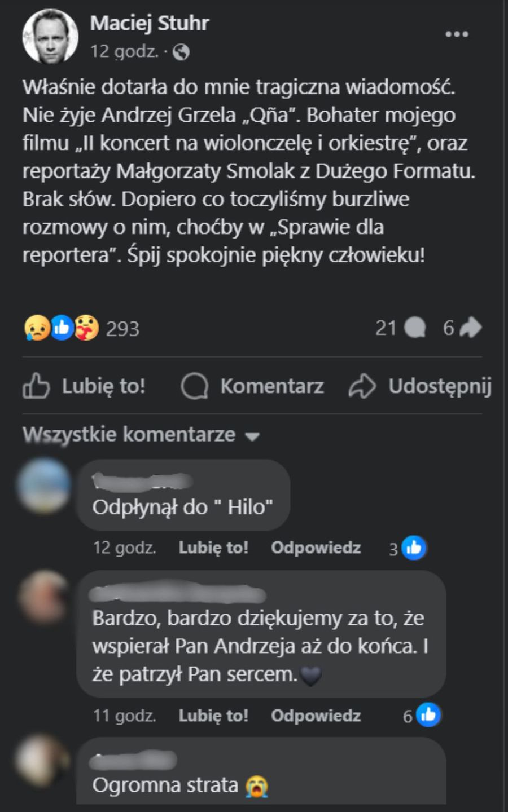Like the comment 'Odpłynął do Hilo'
The image size is (508, 812).
tap(213, 548)
